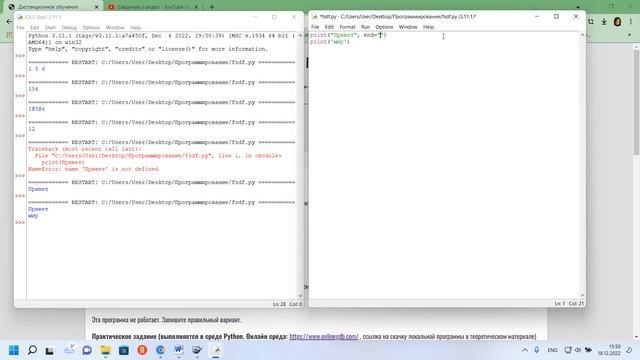Show hidden system tray icons
The width and height of the screenshot is (640, 360).
pyautogui.click(x=525, y=350)
